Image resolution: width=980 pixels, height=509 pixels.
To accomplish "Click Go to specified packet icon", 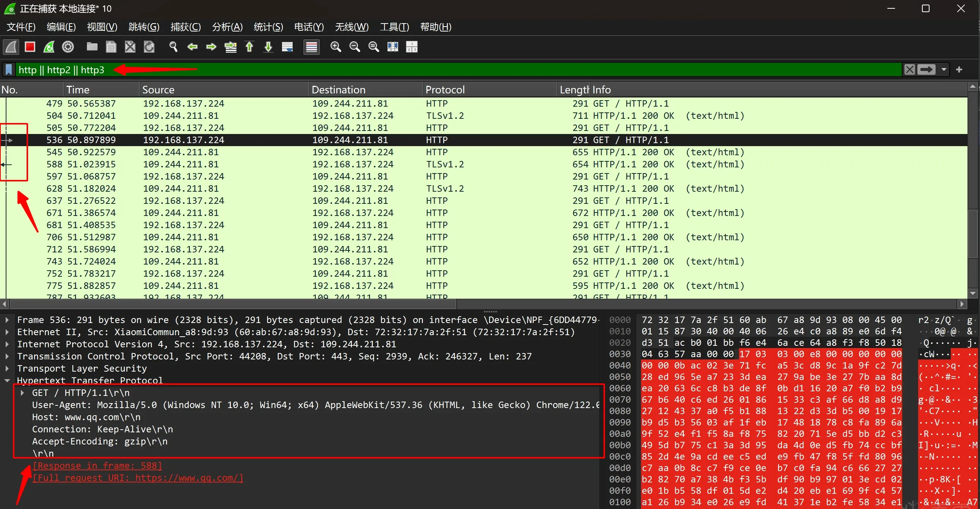I will pos(230,47).
